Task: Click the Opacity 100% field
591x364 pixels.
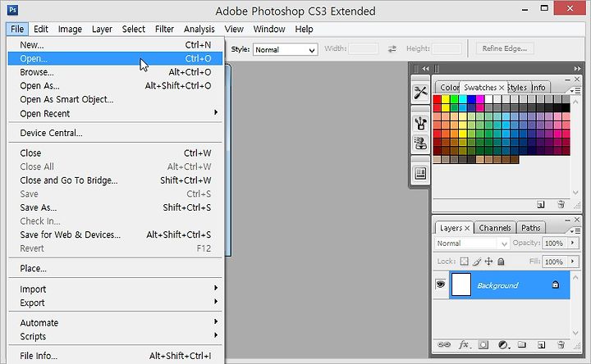Action: (x=554, y=243)
